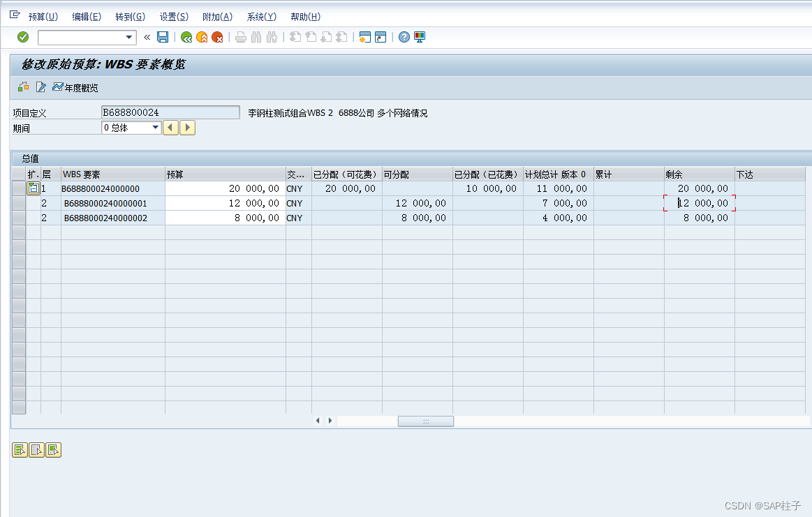This screenshot has height=517, width=812.
Task: Open the 附加(A) menu
Action: coord(218,17)
